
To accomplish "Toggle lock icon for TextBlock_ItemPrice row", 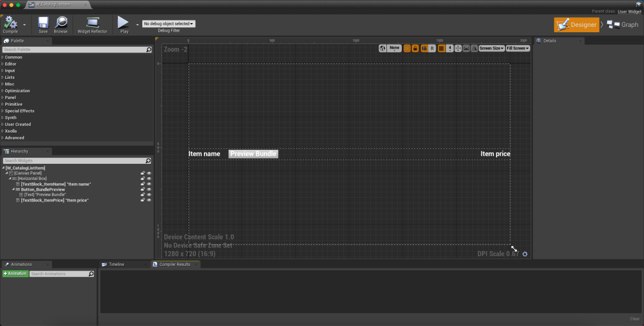I will pos(143,200).
